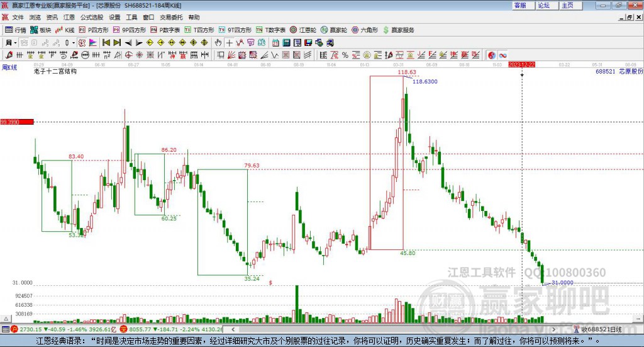The height and width of the screenshot is (347, 644).
Task: Open the P四方形 tool
Action: pyautogui.click(x=94, y=30)
